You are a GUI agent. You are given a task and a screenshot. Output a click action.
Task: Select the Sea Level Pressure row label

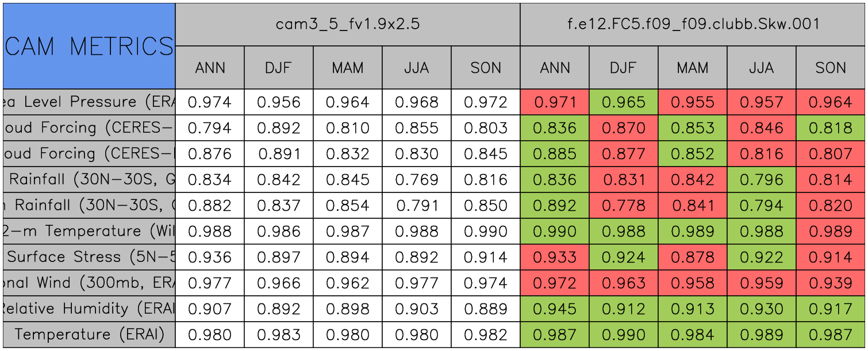89,102
